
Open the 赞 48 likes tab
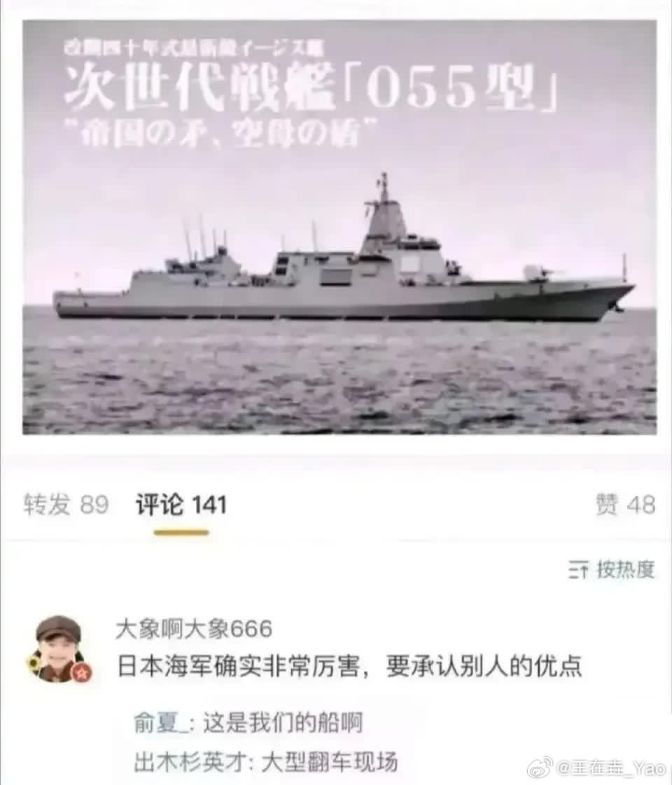[626, 504]
